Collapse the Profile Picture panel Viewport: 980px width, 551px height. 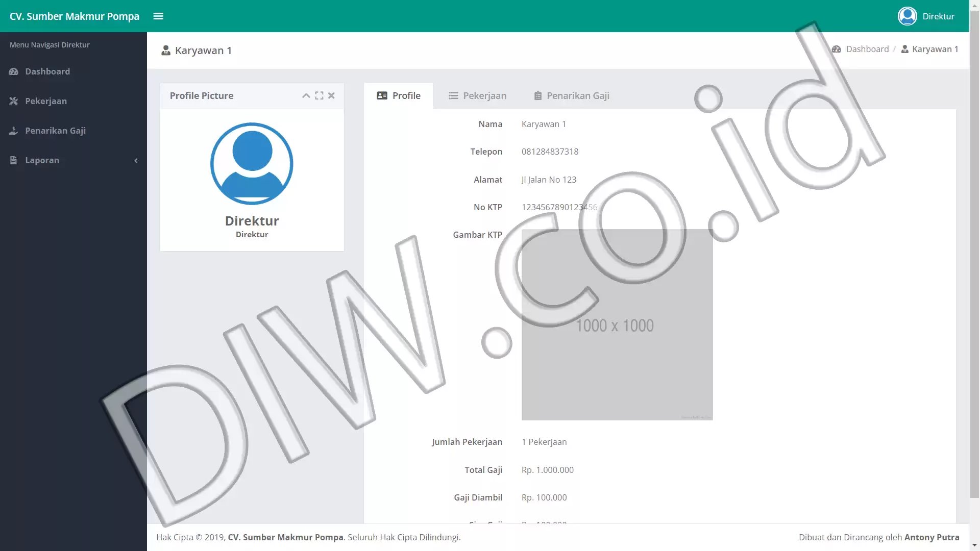306,95
